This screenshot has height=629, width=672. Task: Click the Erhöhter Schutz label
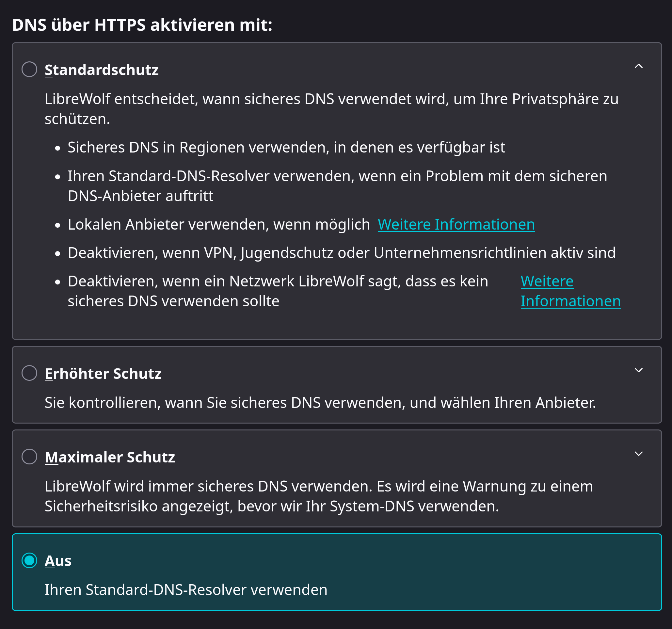[103, 374]
